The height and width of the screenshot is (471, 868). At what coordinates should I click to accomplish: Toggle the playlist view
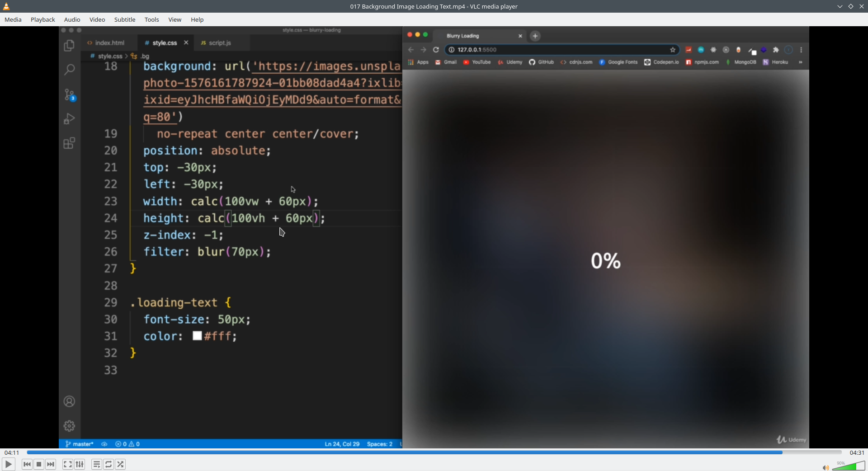pos(97,464)
